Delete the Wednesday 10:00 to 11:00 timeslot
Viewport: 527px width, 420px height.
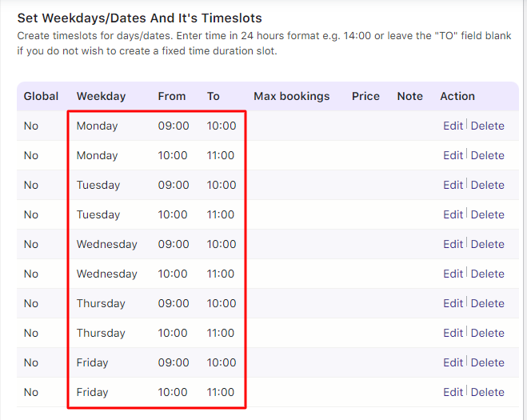point(487,274)
